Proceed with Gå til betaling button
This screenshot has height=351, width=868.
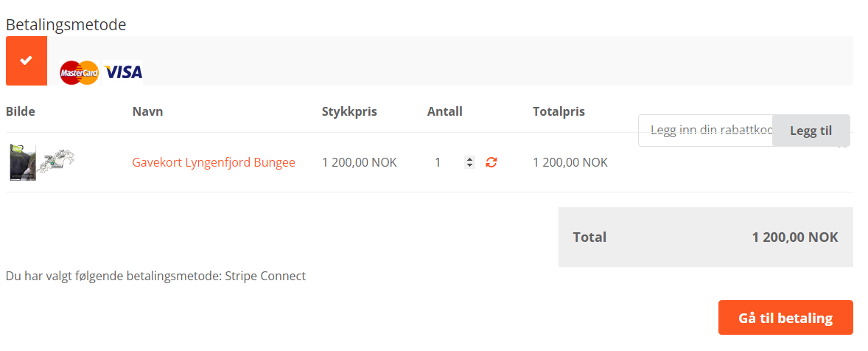point(785,318)
